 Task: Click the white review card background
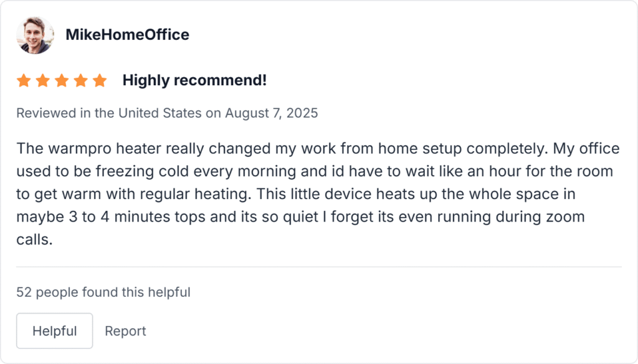[x=436, y=292]
